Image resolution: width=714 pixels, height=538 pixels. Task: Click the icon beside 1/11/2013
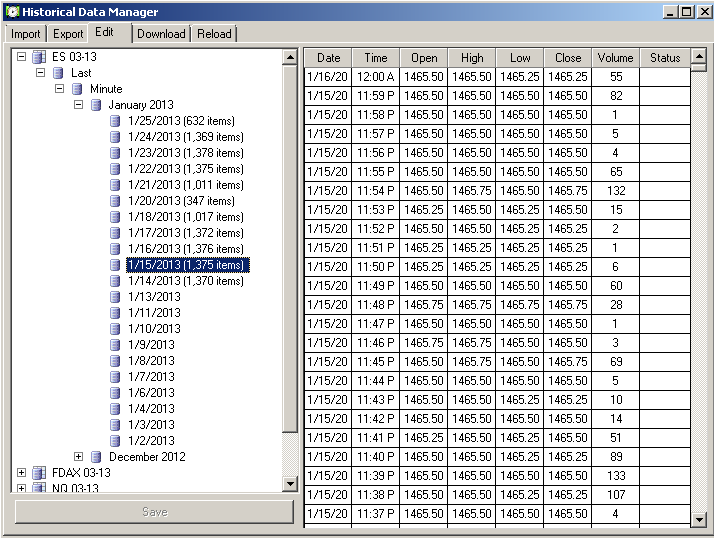click(116, 313)
